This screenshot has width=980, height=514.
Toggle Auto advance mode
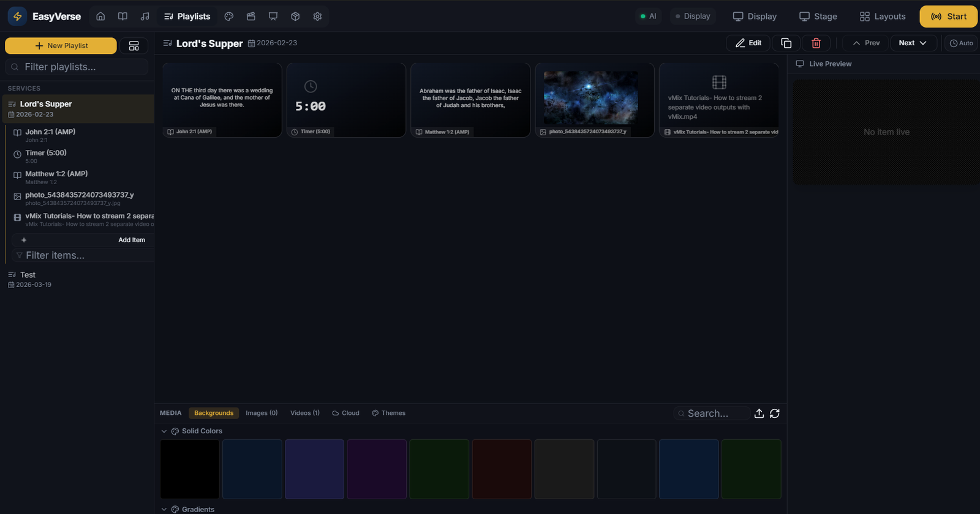click(961, 43)
